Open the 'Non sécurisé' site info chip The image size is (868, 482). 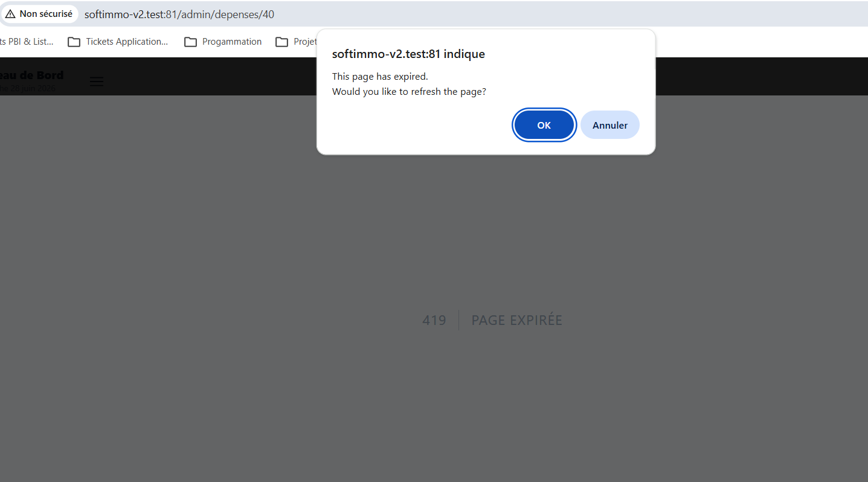39,14
